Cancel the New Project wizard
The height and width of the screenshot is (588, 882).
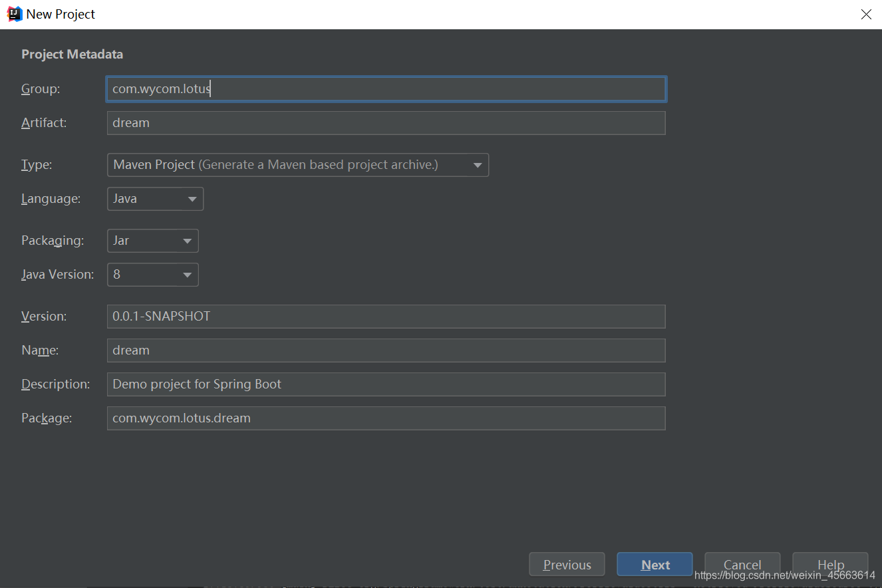(742, 565)
